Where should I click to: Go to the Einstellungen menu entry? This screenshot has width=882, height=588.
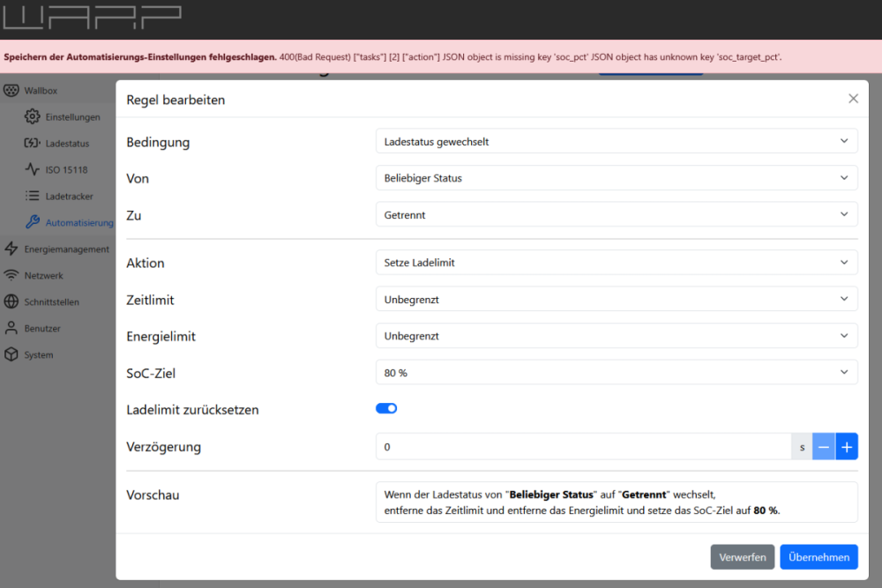[72, 117]
